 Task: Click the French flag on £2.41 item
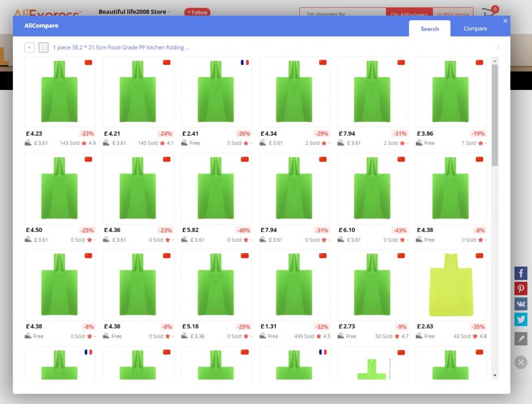pos(245,62)
